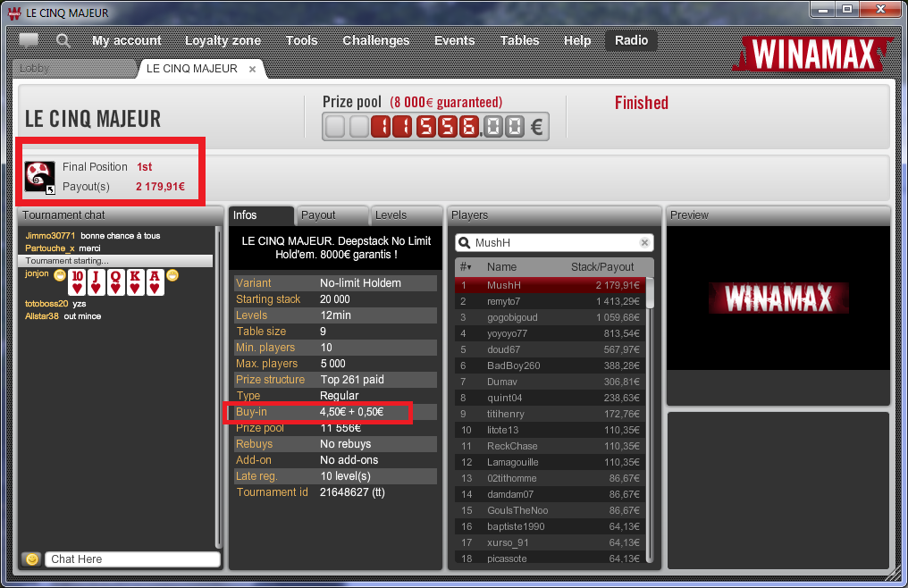Viewport: 908px width, 588px height.
Task: Select player row gogobigoud
Action: pos(551,317)
